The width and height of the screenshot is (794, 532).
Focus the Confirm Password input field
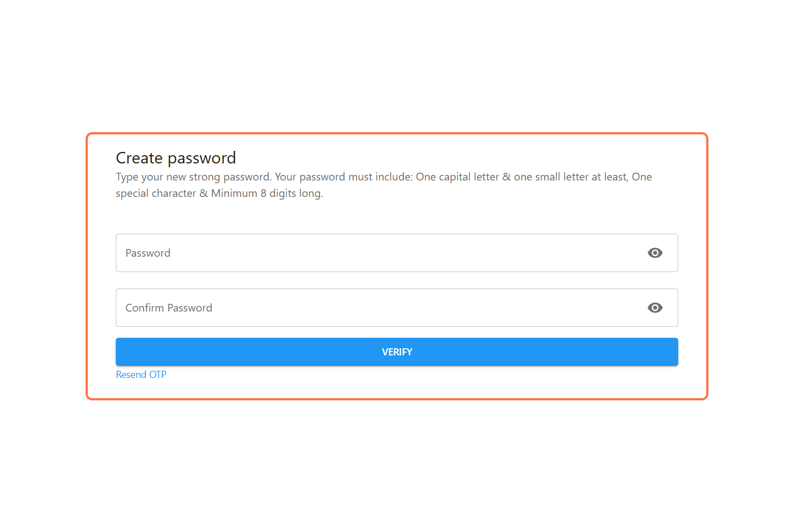pyautogui.click(x=379, y=308)
